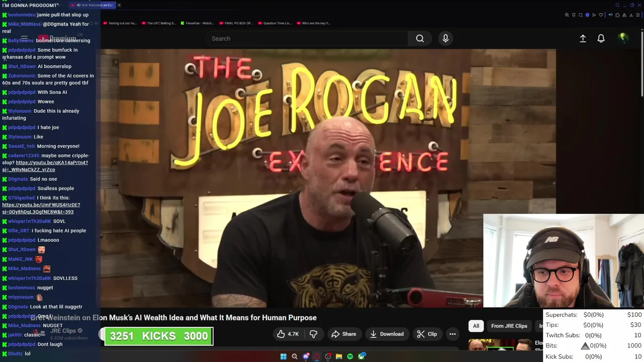Dislike the video with thumbs-down icon

coord(313,334)
